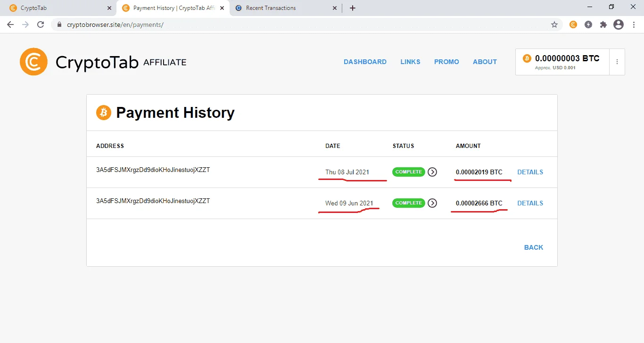Open the LINKS menu item
The width and height of the screenshot is (644, 343).
(410, 62)
